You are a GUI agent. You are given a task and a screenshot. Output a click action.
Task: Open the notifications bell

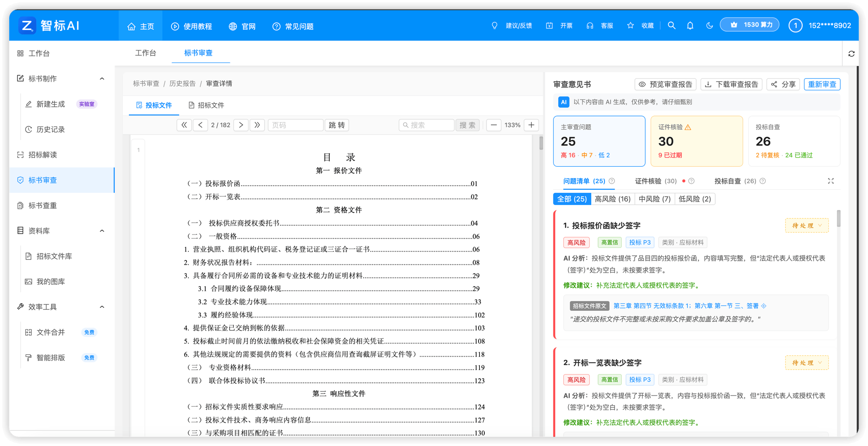690,26
